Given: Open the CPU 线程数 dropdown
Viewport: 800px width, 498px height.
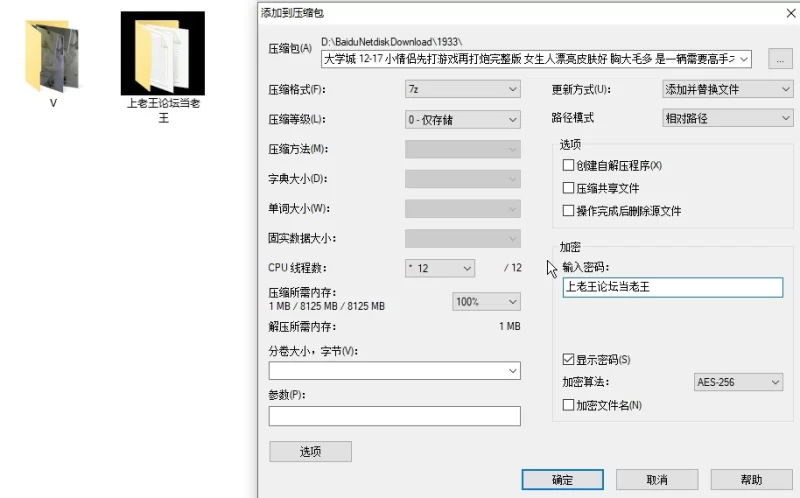Looking at the screenshot, I should coord(439,268).
